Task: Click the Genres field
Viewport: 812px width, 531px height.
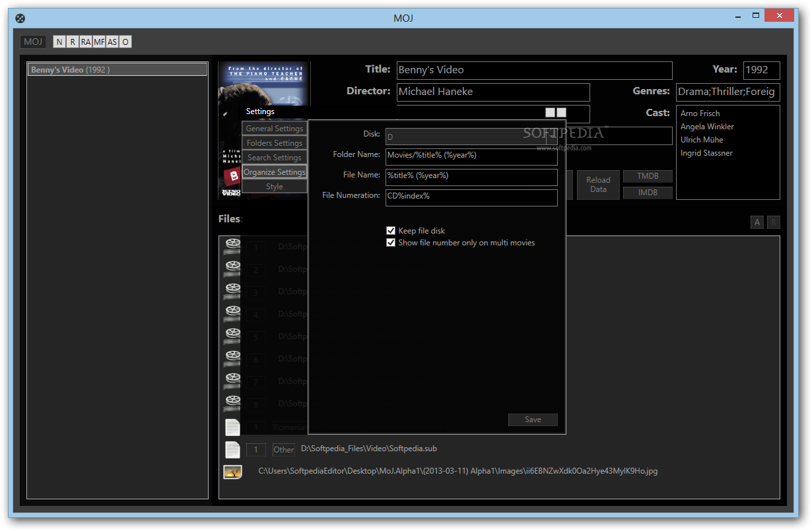Action: (x=727, y=92)
